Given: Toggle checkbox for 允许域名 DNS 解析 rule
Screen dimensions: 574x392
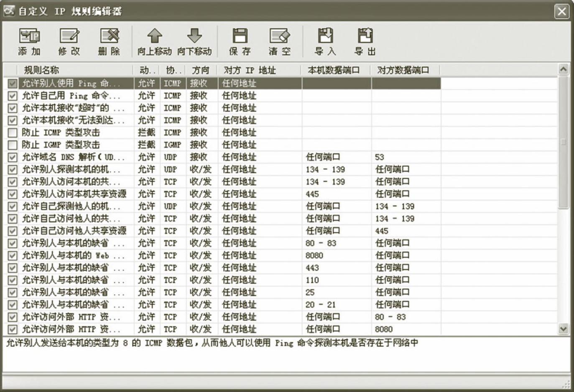Looking at the screenshot, I should [13, 157].
